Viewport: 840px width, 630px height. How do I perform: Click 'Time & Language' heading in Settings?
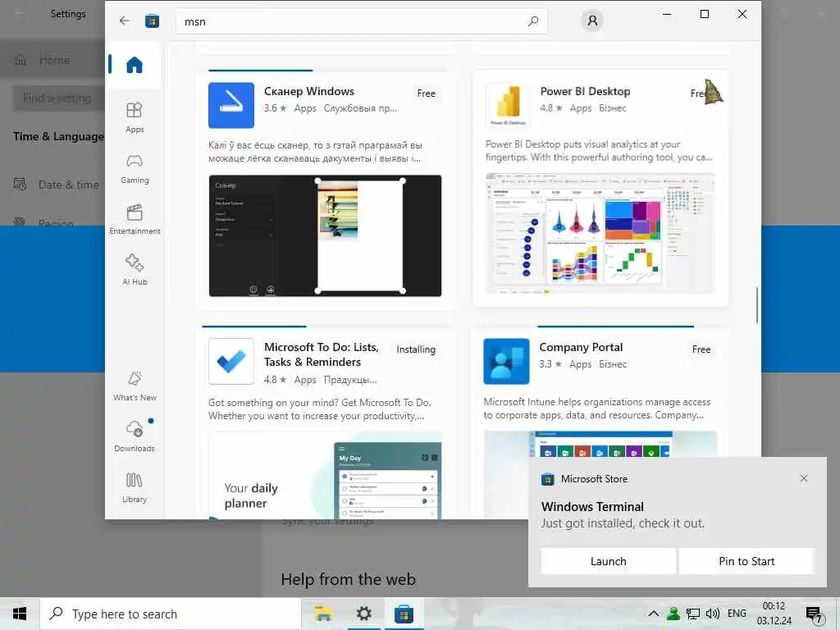pos(58,137)
